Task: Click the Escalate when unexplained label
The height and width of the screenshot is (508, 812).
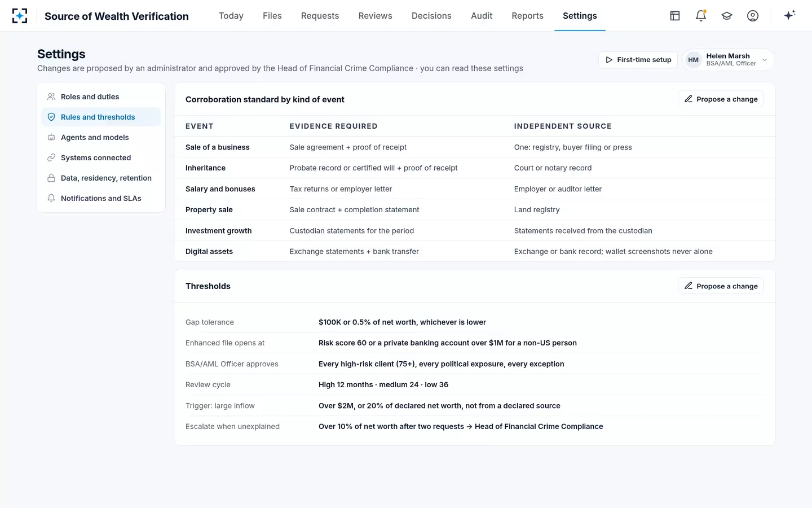Action: pos(232,427)
